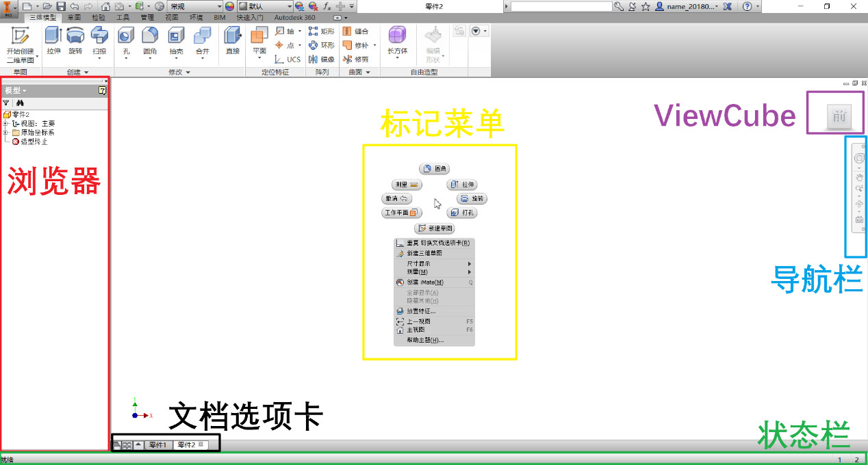Choose 帮助主题(H) in context menu

(434, 340)
